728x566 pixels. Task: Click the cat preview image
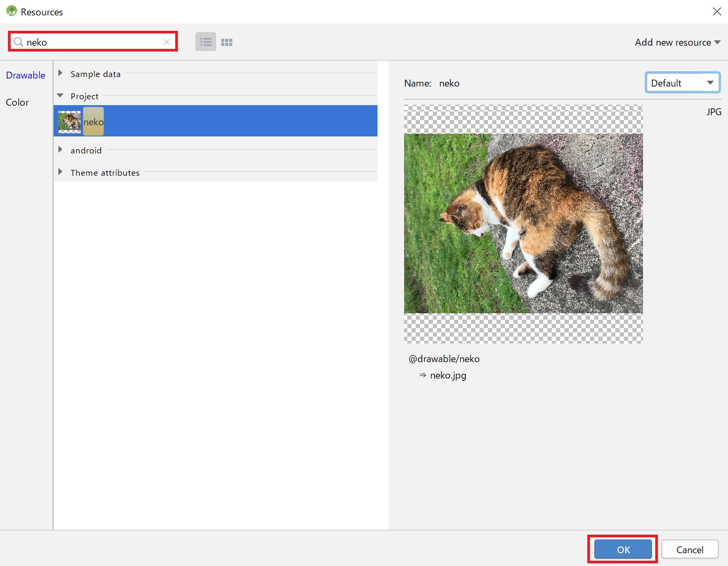(x=524, y=224)
